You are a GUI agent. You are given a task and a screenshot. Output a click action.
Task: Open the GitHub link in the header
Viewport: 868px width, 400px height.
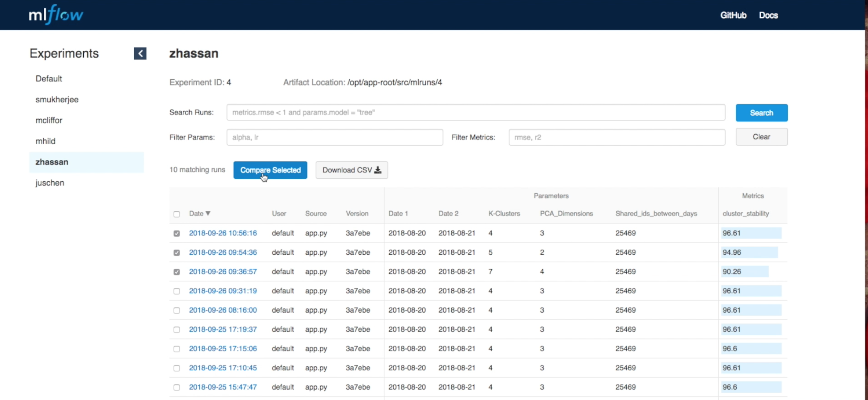click(x=733, y=15)
